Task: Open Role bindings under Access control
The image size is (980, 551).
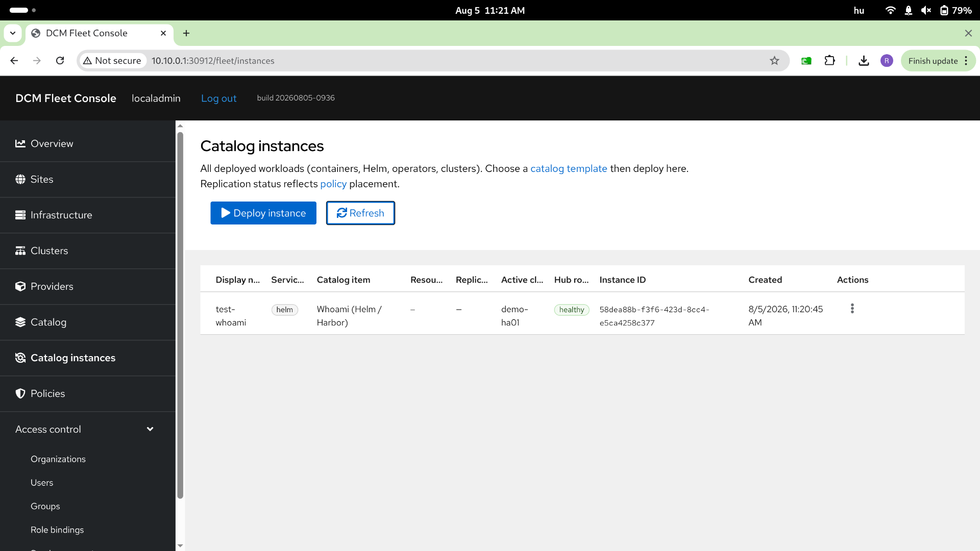Action: tap(57, 529)
